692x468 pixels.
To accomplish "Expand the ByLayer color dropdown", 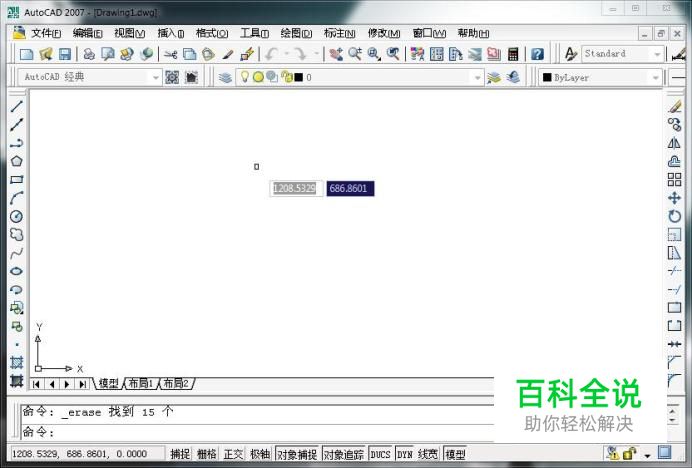I will (656, 78).
